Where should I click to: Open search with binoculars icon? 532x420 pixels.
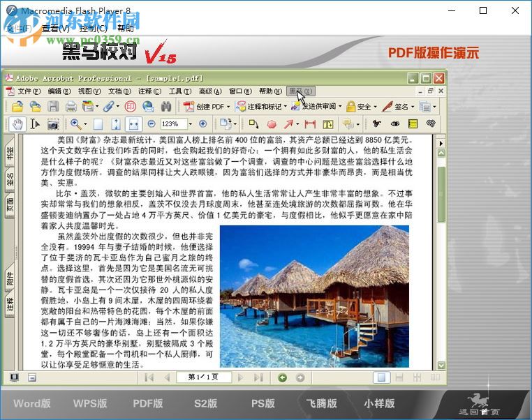point(166,107)
